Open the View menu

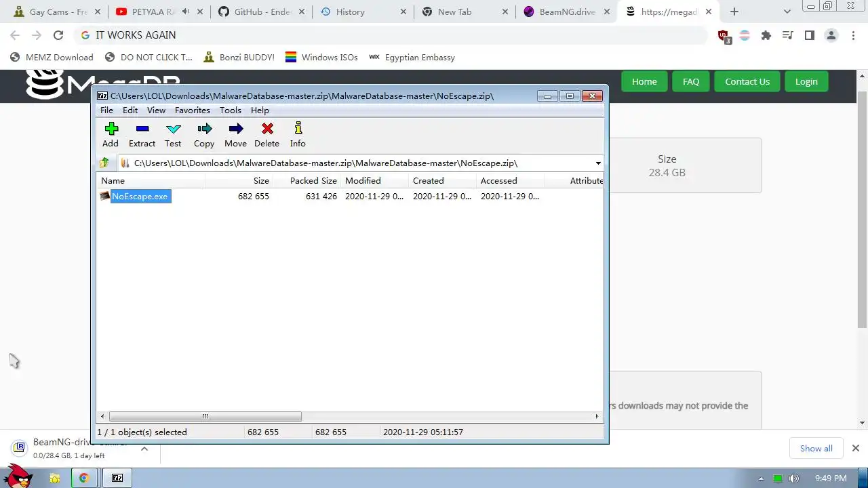pos(156,110)
